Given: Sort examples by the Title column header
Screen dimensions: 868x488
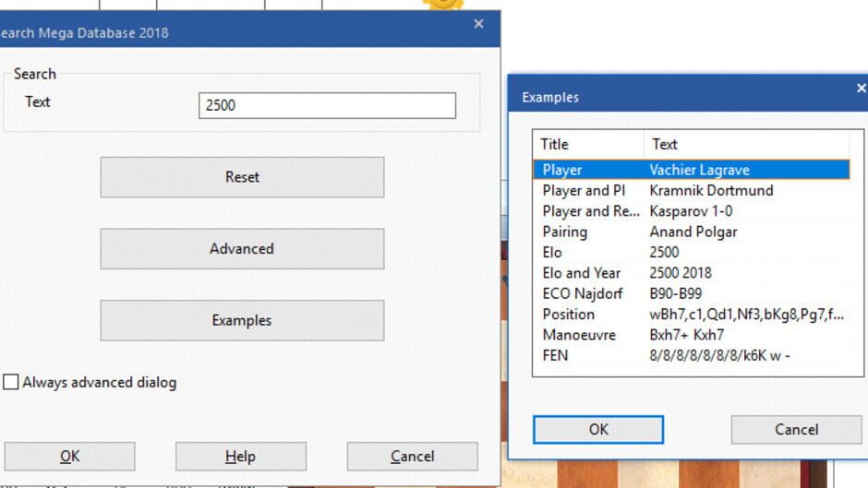Looking at the screenshot, I should [588, 145].
